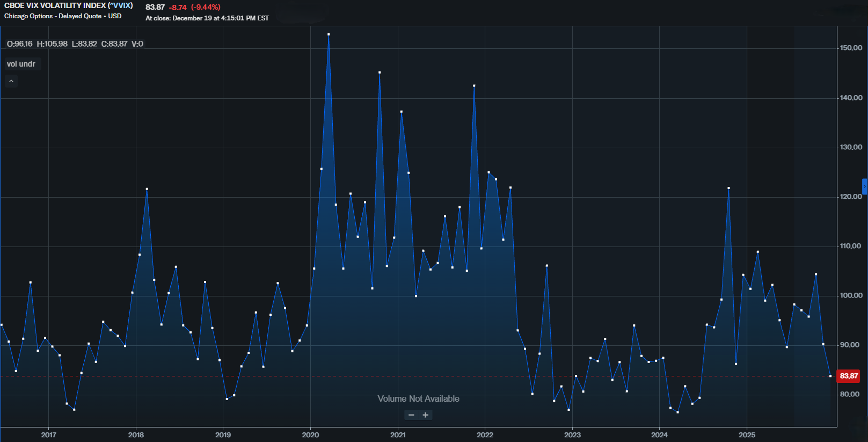This screenshot has height=442, width=868.
Task: Click the 2023 label on the time axis
Action: [x=572, y=435]
